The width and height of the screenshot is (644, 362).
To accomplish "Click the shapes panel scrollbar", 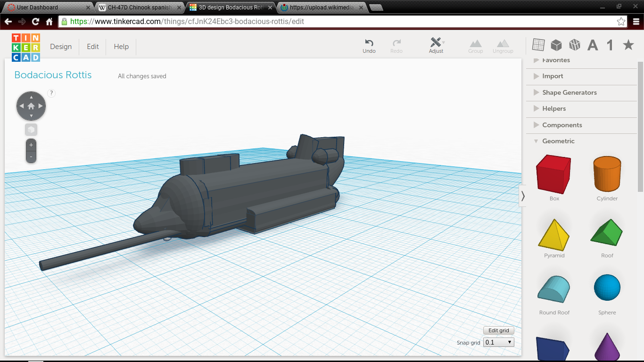I will point(640,126).
